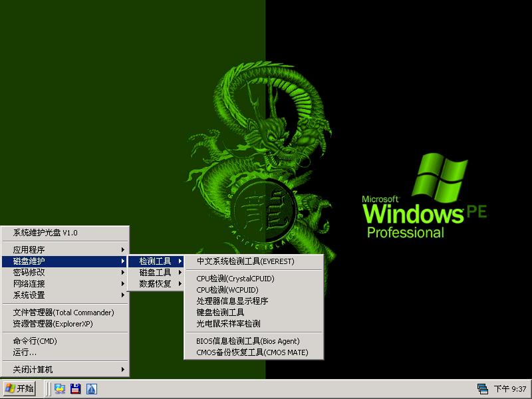Open the 系统设置 submenu
The width and height of the screenshot is (532, 399).
point(65,295)
